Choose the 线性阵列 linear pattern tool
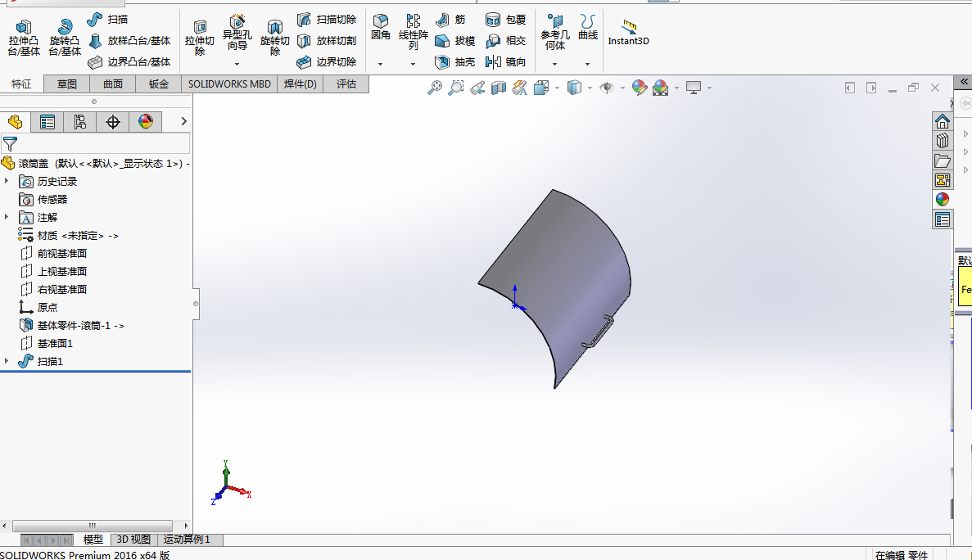 (x=413, y=32)
